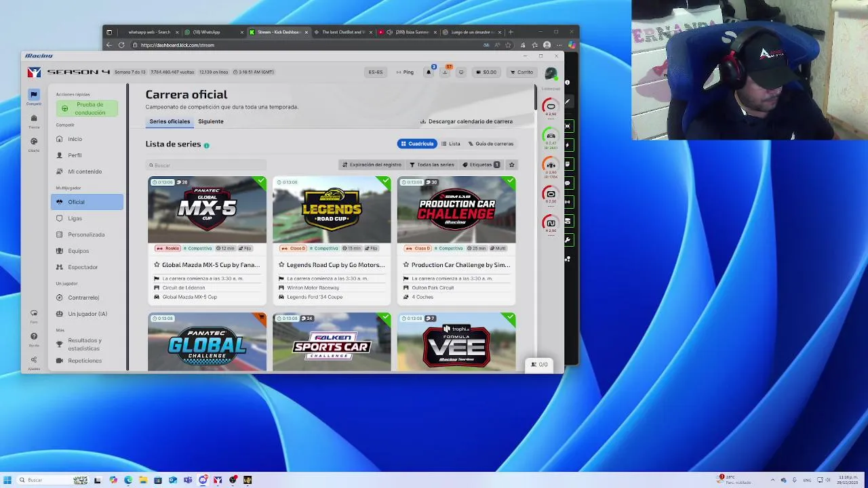868x488 pixels.
Task: Click the $0.00 balance button
Action: pyautogui.click(x=486, y=72)
